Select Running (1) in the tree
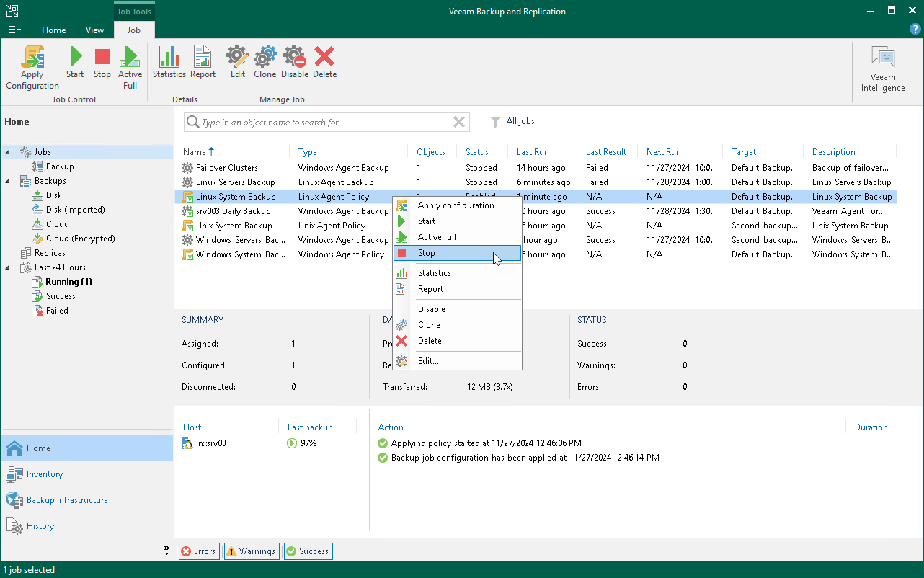 68,282
